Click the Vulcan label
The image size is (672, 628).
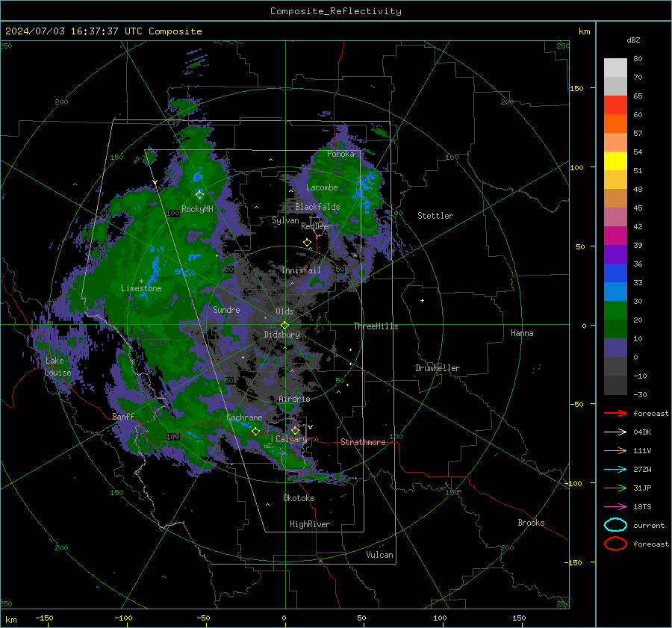point(379,555)
